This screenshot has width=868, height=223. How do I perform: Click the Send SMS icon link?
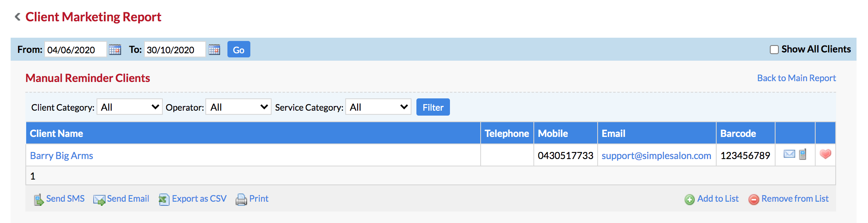pos(38,200)
